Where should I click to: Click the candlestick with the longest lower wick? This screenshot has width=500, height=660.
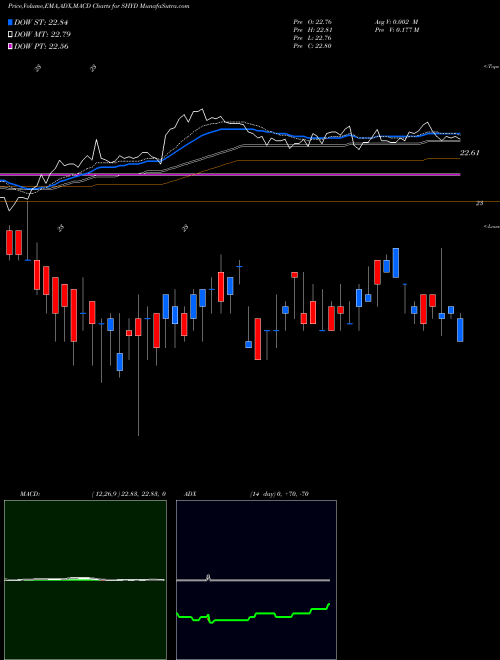point(138,327)
